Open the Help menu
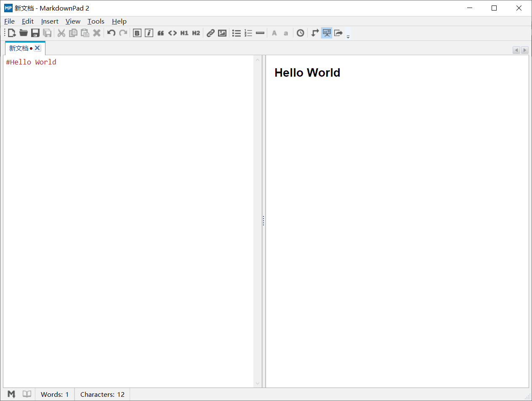This screenshot has width=532, height=401. pyautogui.click(x=119, y=21)
